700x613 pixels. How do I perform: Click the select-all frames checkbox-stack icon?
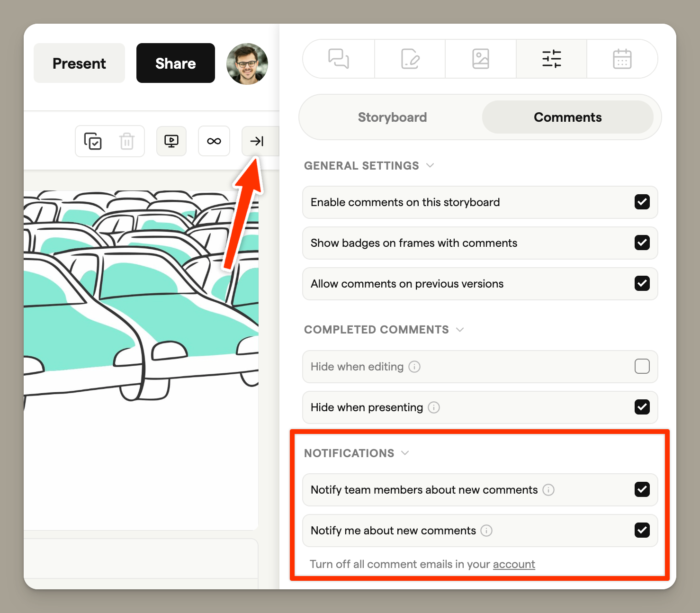(93, 141)
